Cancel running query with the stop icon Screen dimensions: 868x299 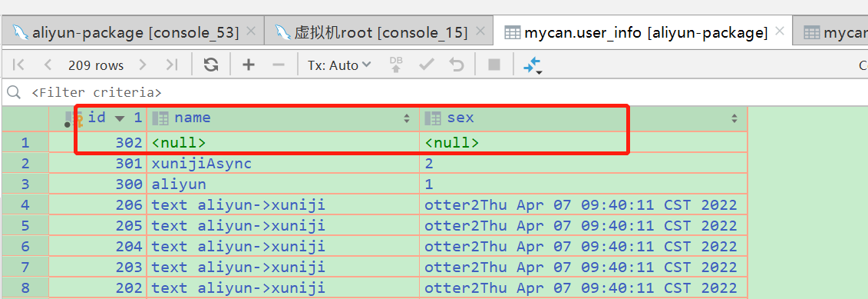tap(493, 65)
